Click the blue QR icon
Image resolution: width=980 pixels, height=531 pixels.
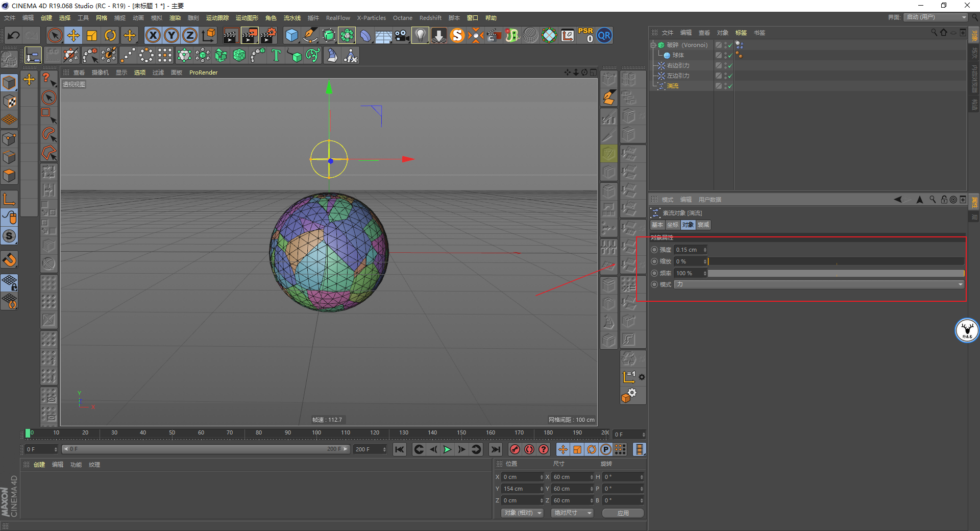click(x=604, y=35)
